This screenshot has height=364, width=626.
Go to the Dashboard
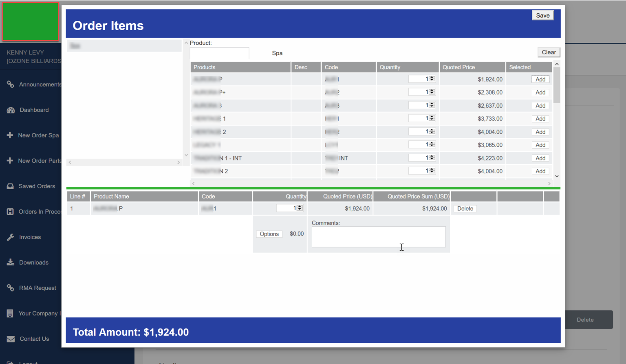tap(34, 110)
